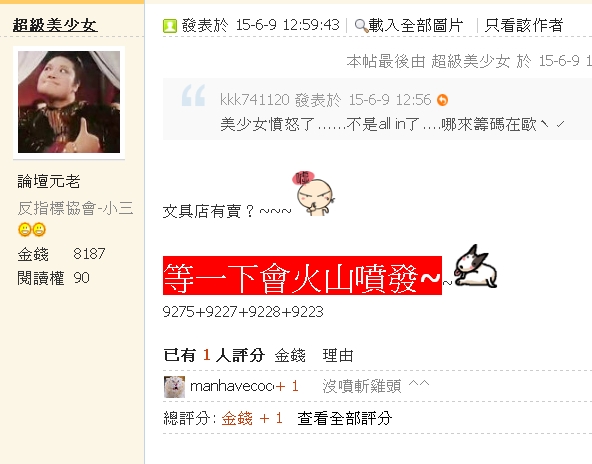592x464 pixels.
Task: Click the 總評分 金錢 + 1 total
Action: (223, 418)
